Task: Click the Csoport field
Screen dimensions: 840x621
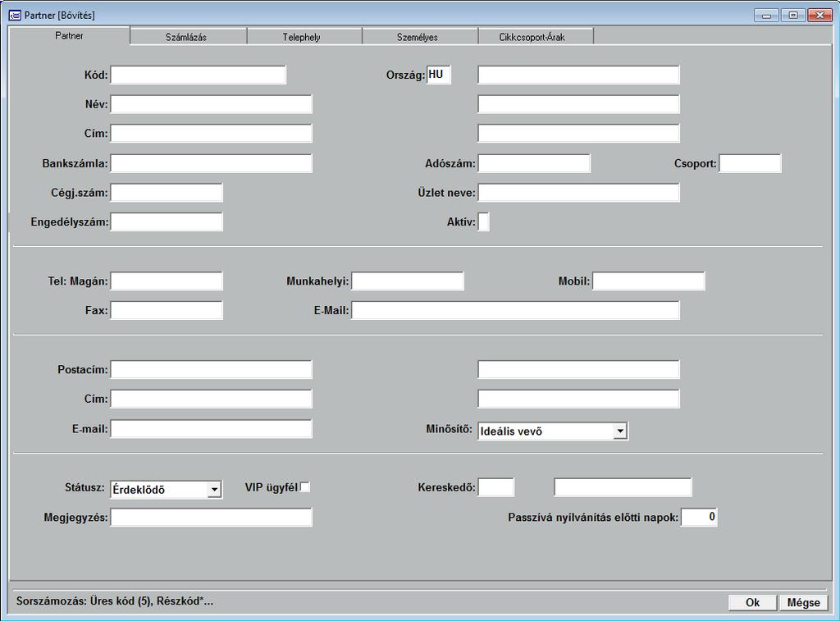Action: [x=750, y=163]
